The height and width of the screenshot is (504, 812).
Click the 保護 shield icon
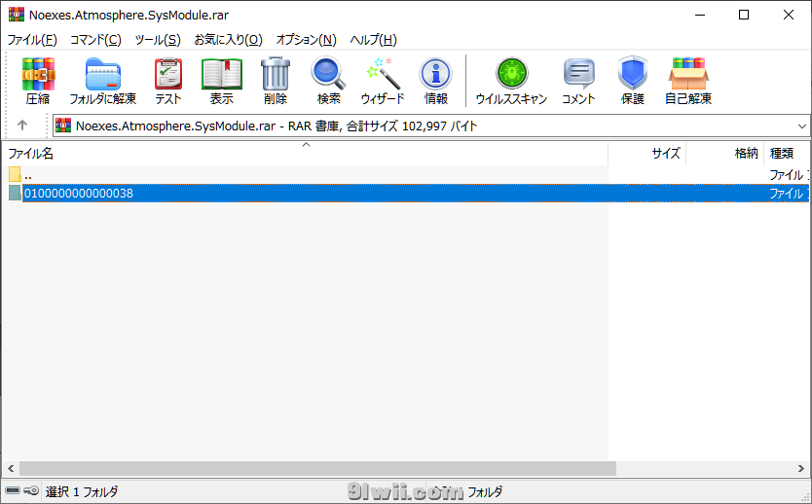632,81
